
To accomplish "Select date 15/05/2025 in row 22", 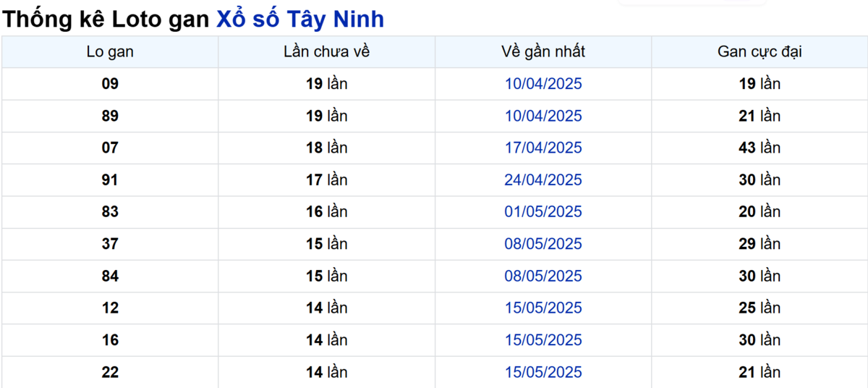I will 542,372.
